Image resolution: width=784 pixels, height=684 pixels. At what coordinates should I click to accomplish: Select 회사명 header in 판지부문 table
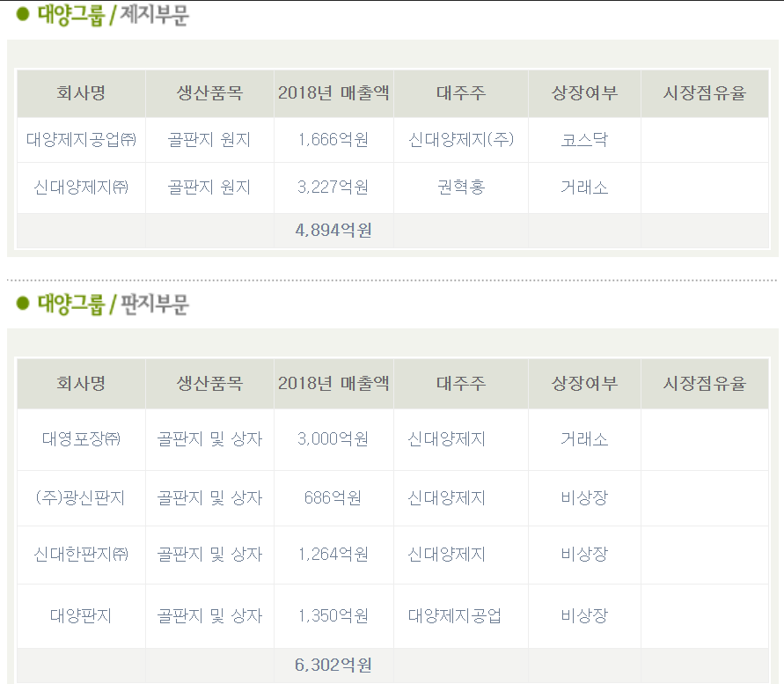[81, 384]
